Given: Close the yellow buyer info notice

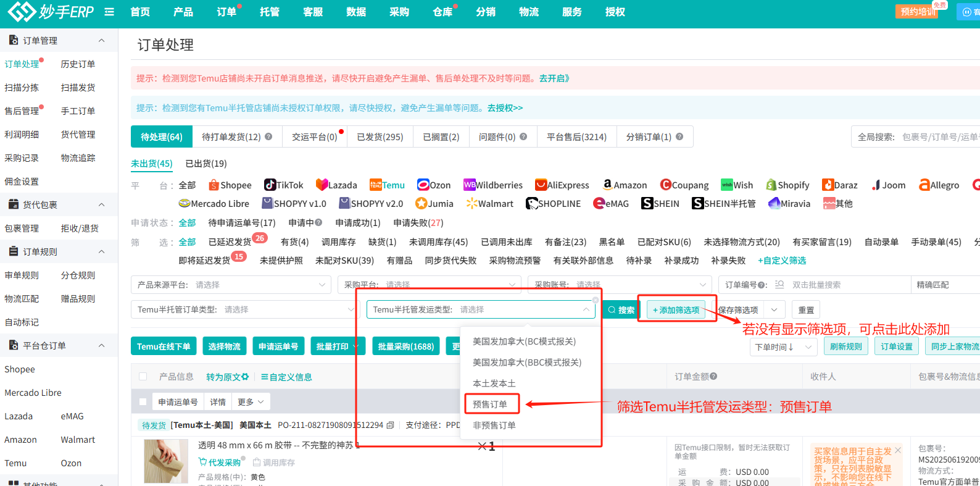Looking at the screenshot, I should point(898,450).
